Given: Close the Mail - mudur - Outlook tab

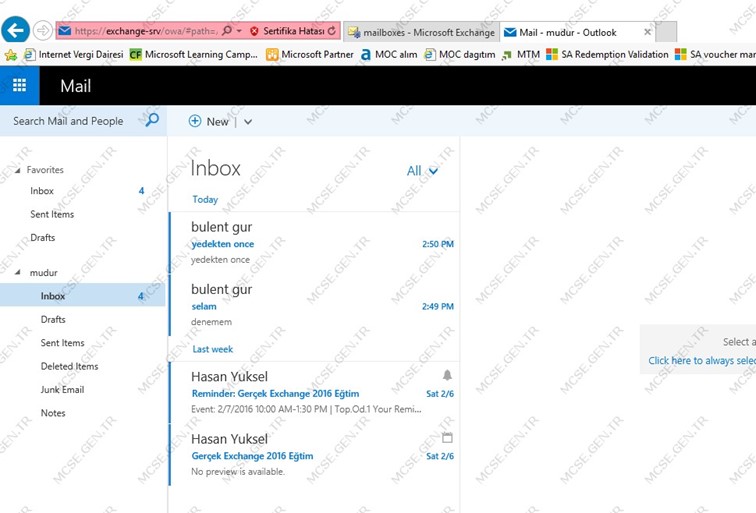Looking at the screenshot, I should (x=648, y=32).
